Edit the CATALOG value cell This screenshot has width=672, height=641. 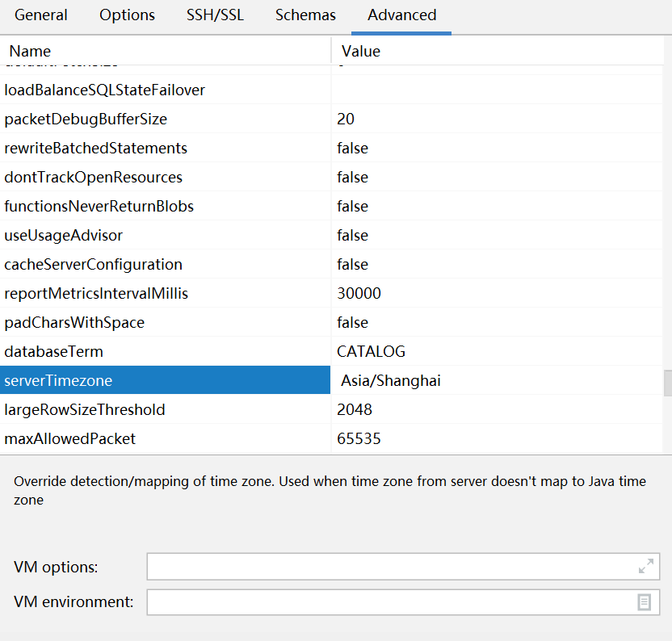coord(498,352)
